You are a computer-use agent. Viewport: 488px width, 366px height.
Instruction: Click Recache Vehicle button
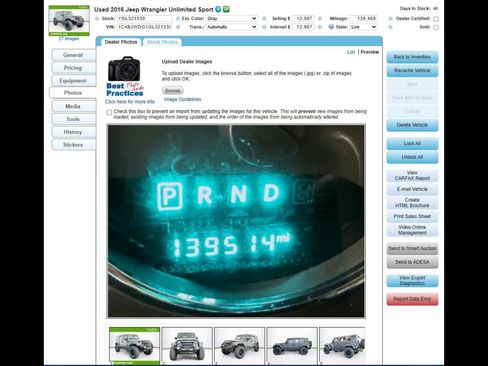(x=412, y=71)
